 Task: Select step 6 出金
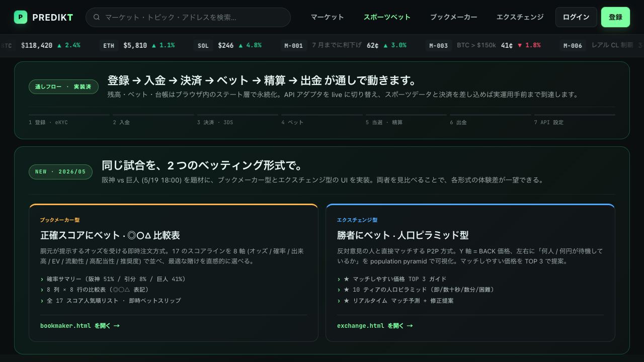[x=491, y=119]
